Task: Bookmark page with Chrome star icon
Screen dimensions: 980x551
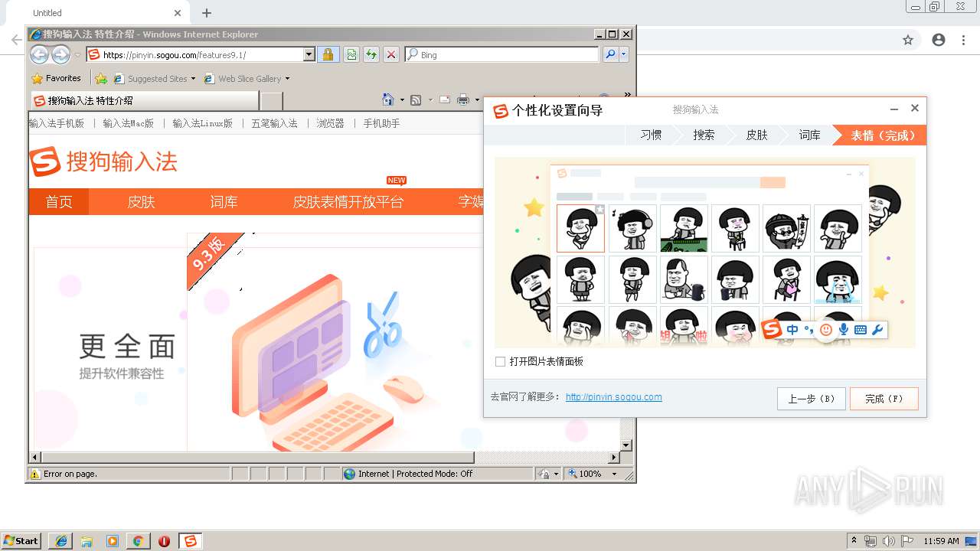Action: pos(908,40)
